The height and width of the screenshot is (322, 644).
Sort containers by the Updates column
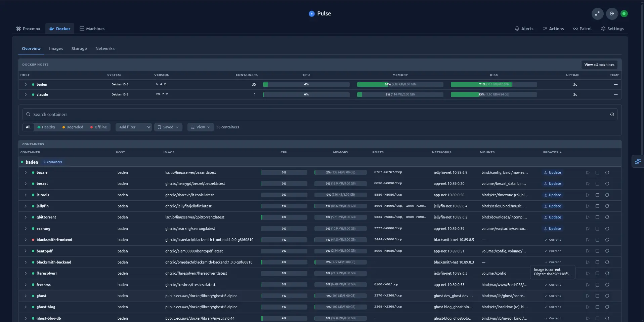552,153
